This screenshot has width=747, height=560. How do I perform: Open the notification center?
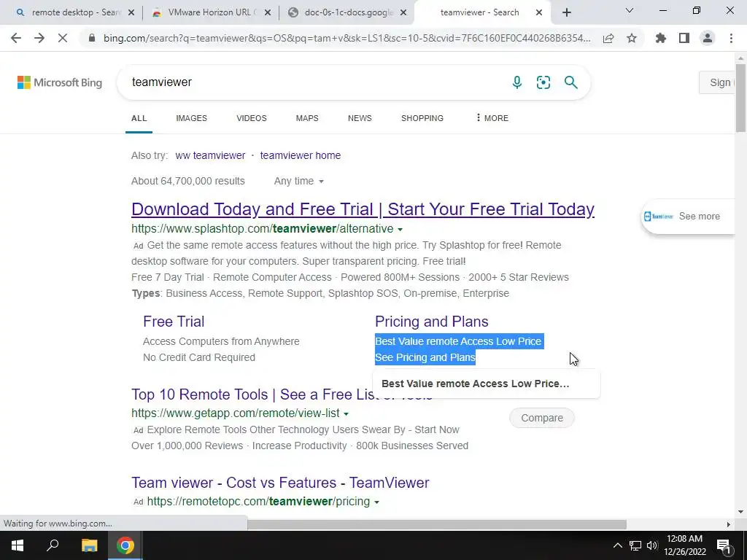click(x=724, y=545)
